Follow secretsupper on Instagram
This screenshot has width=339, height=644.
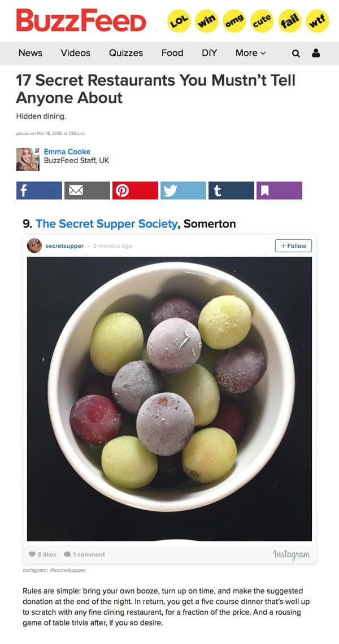(293, 246)
